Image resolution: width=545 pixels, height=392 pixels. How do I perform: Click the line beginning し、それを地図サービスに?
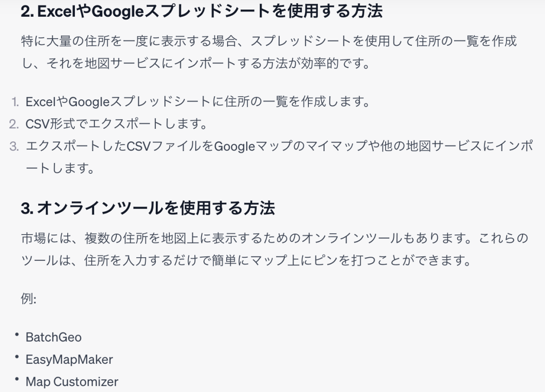(x=195, y=64)
